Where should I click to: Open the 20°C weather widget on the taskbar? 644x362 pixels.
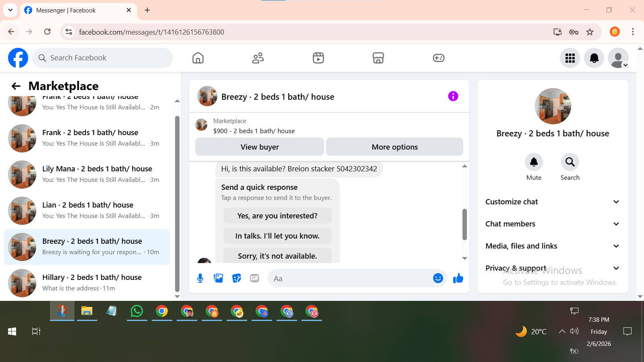click(531, 331)
